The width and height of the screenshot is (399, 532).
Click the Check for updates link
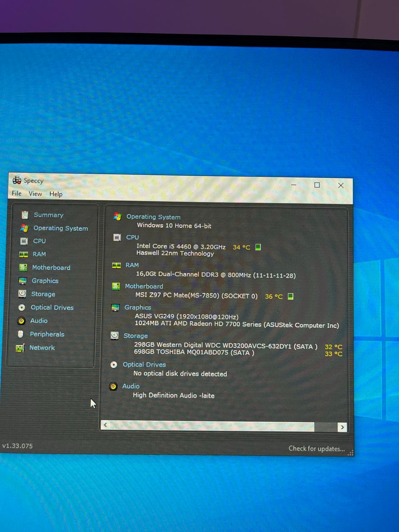(317, 449)
